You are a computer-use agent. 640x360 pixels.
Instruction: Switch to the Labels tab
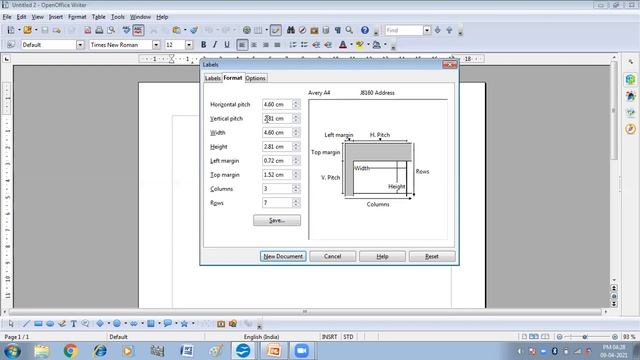[213, 78]
